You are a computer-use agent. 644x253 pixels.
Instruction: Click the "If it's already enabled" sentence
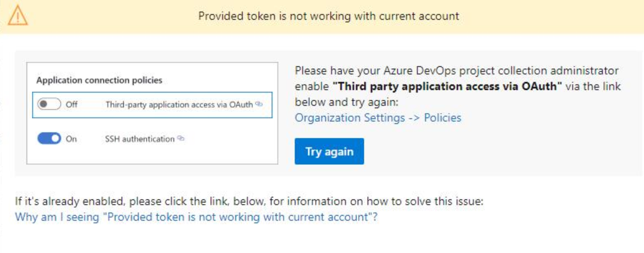click(x=250, y=202)
